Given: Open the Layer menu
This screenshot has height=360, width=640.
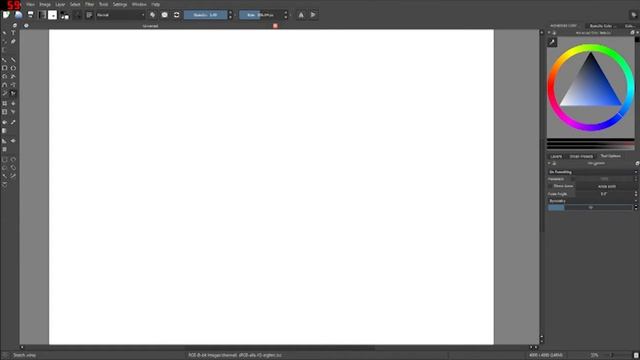Looking at the screenshot, I should (60, 4).
